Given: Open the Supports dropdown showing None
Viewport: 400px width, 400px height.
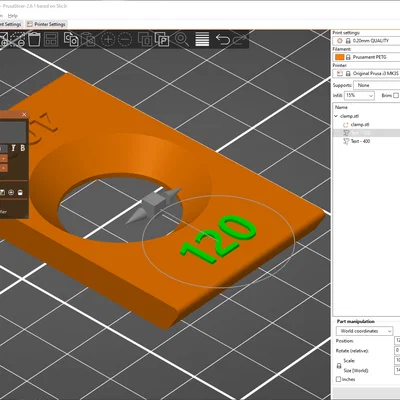Looking at the screenshot, I should click(377, 85).
